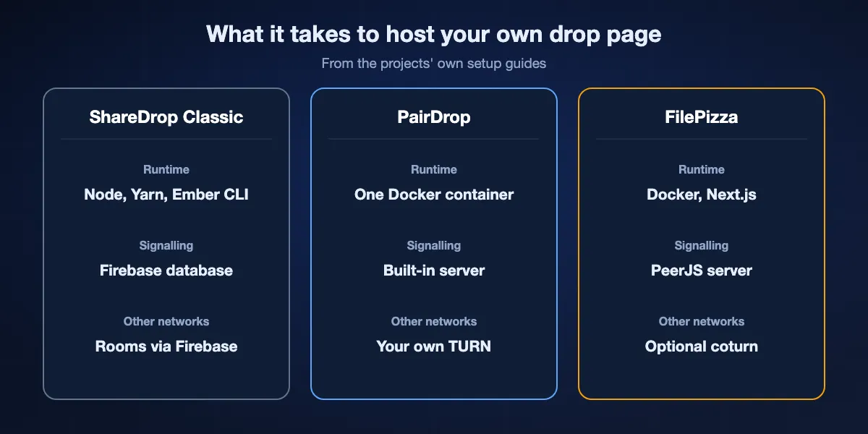Click 'Node, Yarn, Ember CLI' text

point(166,195)
